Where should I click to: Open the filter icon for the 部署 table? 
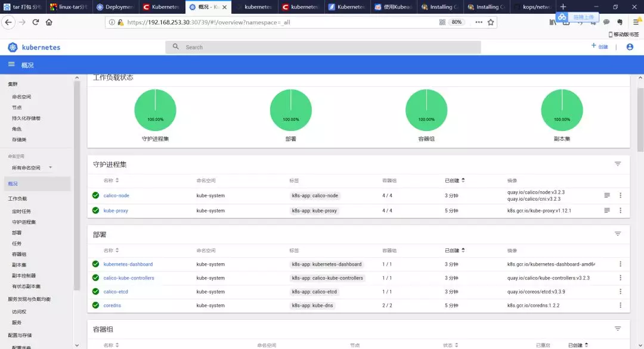(x=618, y=234)
